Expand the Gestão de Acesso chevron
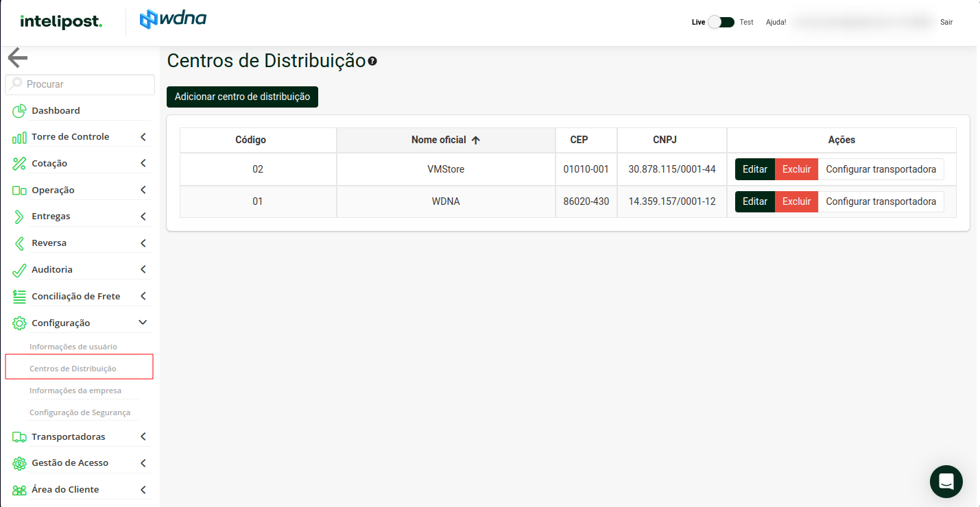 143,463
